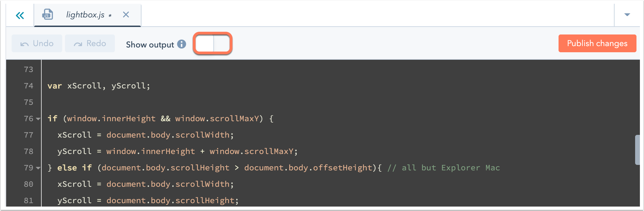The width and height of the screenshot is (644, 211).
Task: Click line number 77 in the gutter
Action: coord(29,135)
